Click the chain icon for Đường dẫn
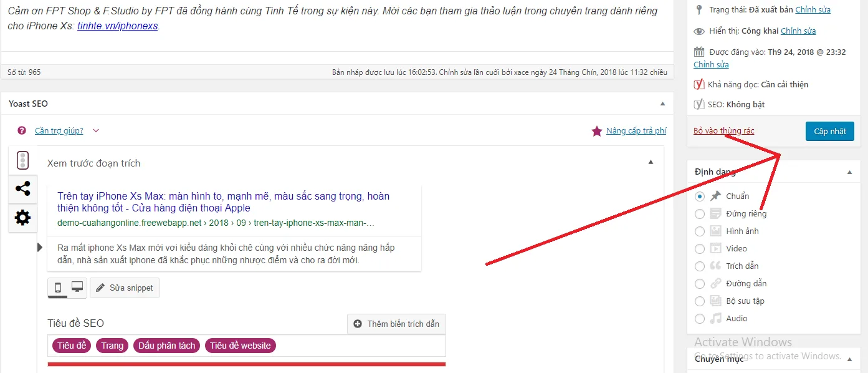The width and height of the screenshot is (868, 373). pyautogui.click(x=716, y=283)
